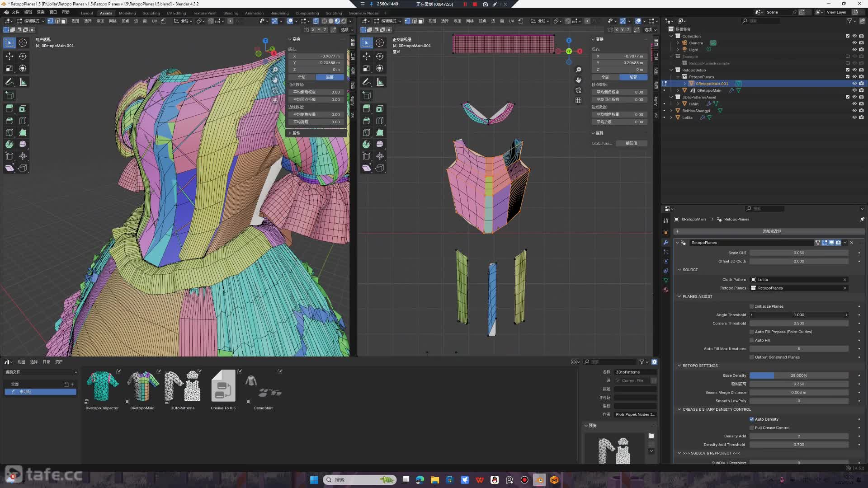The image size is (868, 488).
Task: Enable the Auto Fill checkbox
Action: (752, 340)
